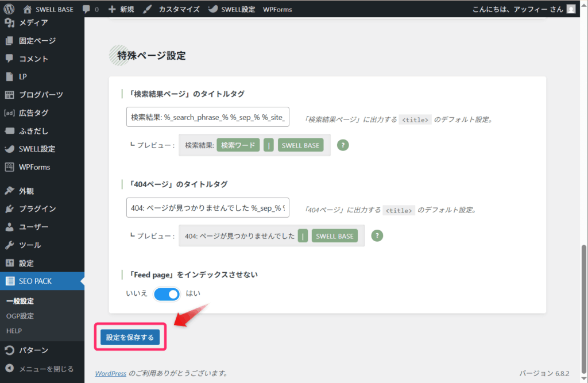Click the 検索ワード preview tag
588x383 pixels.
[238, 145]
